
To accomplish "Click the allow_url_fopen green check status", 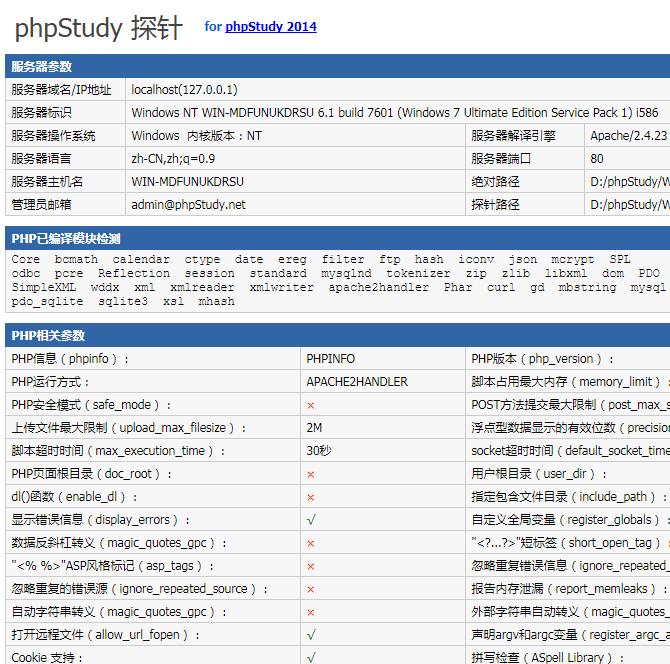I will pyautogui.click(x=311, y=635).
